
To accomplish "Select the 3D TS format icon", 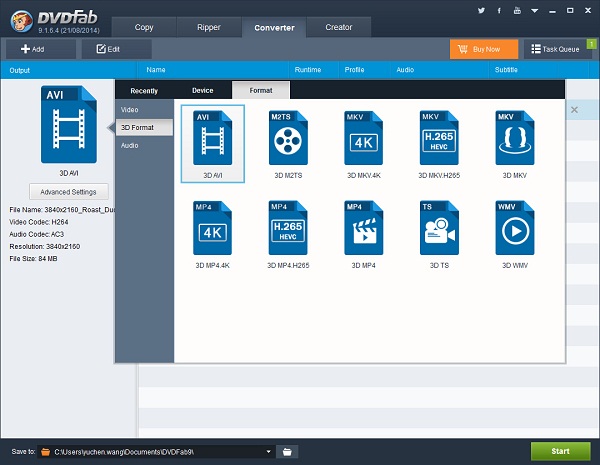I will coord(439,228).
